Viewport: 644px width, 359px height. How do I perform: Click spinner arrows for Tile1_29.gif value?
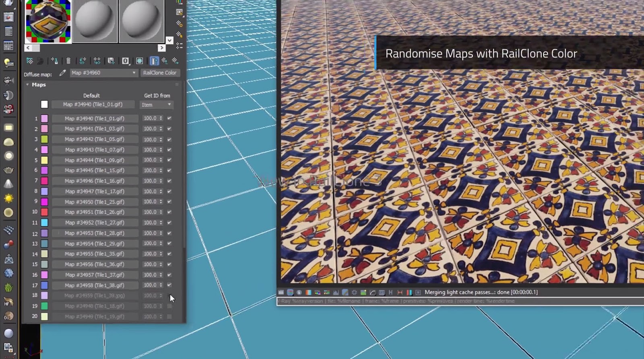[161, 243]
